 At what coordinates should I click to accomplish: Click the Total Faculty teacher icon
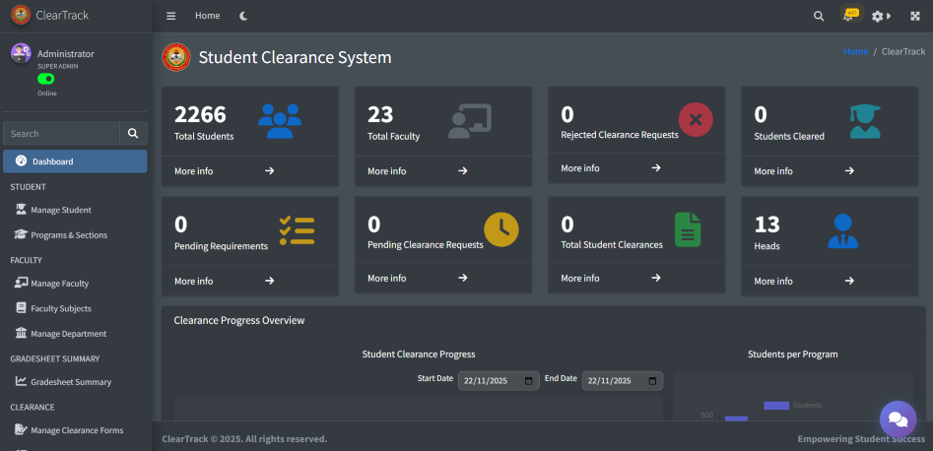click(469, 121)
